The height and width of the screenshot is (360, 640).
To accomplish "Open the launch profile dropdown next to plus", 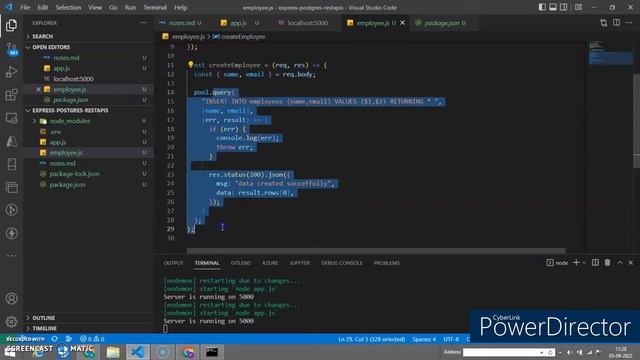I will click(584, 262).
